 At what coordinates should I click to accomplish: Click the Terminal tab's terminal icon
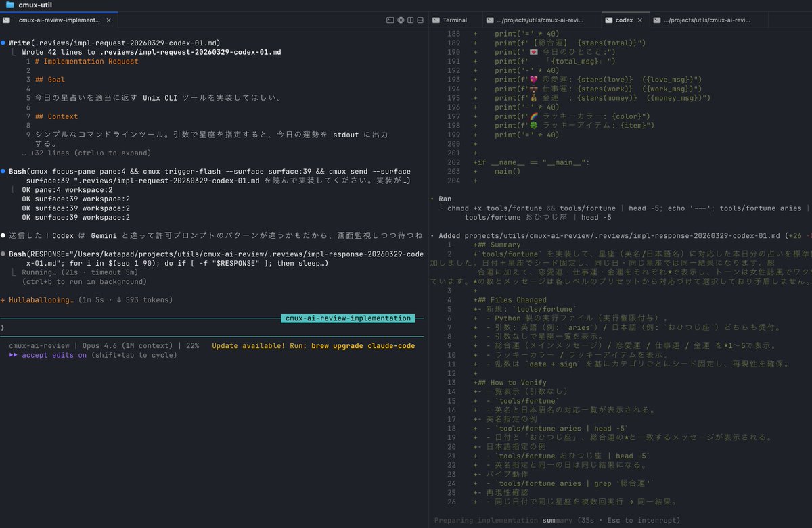[436, 20]
